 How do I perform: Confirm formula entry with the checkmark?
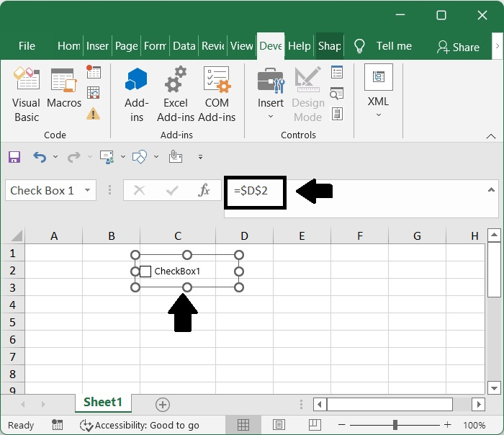point(172,191)
